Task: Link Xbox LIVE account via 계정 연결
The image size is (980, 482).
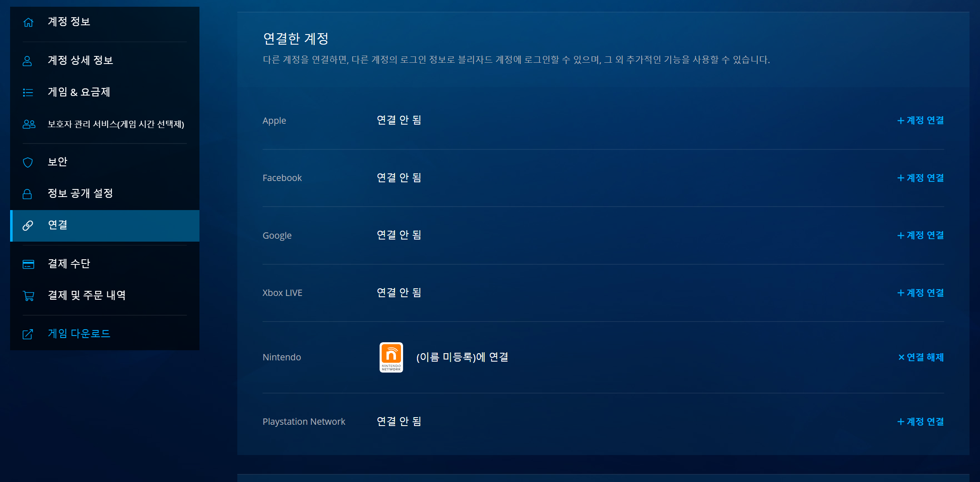Action: 920,293
